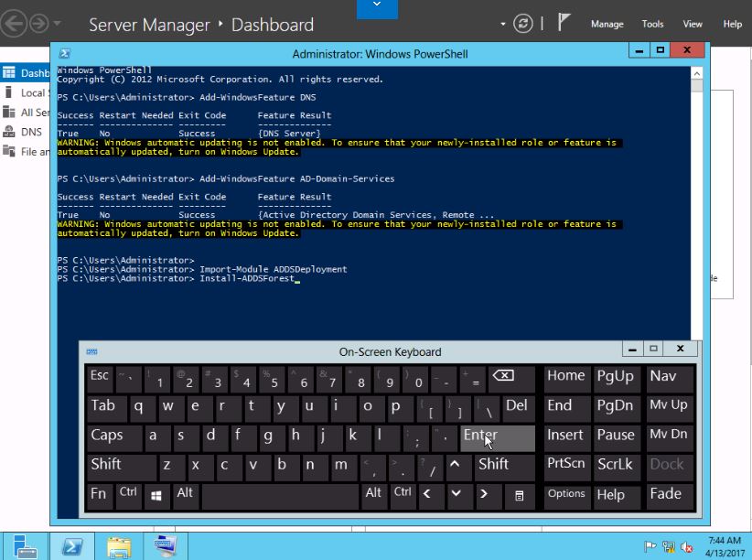
Task: Click the Home key
Action: coord(567,379)
